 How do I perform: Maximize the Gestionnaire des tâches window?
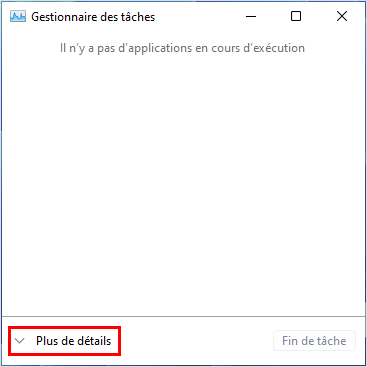pyautogui.click(x=296, y=16)
